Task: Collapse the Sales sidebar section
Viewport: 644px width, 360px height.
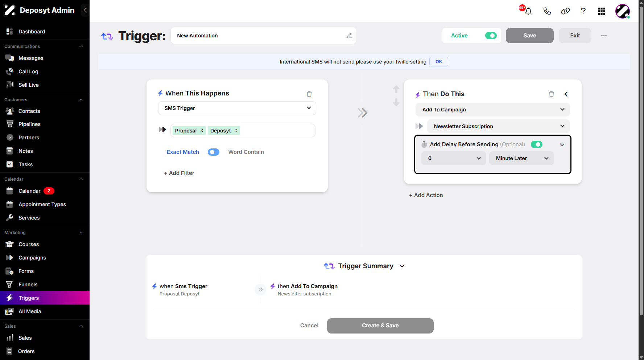Action: (81, 326)
